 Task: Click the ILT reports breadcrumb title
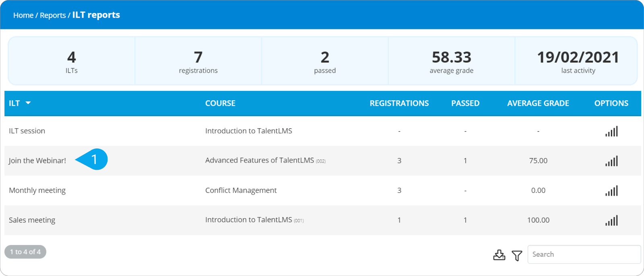96,15
